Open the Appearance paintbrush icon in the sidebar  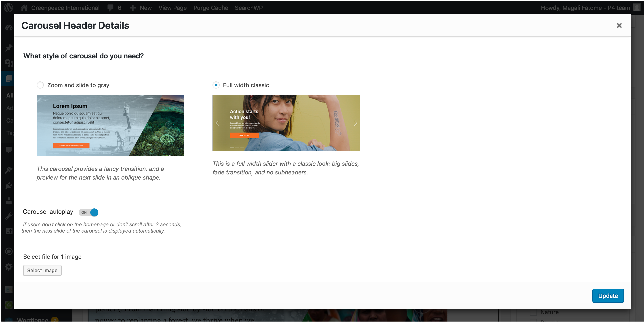[9, 170]
